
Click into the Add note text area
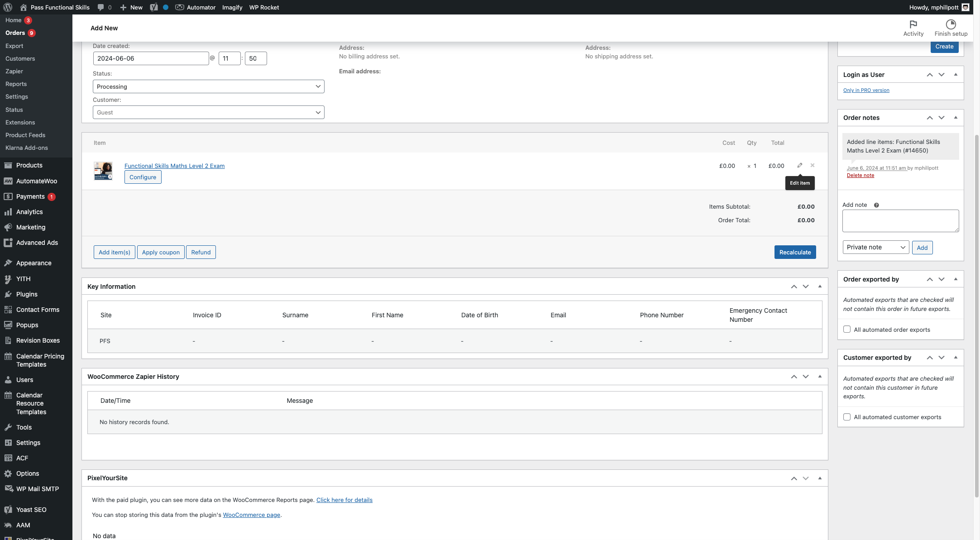coord(900,221)
